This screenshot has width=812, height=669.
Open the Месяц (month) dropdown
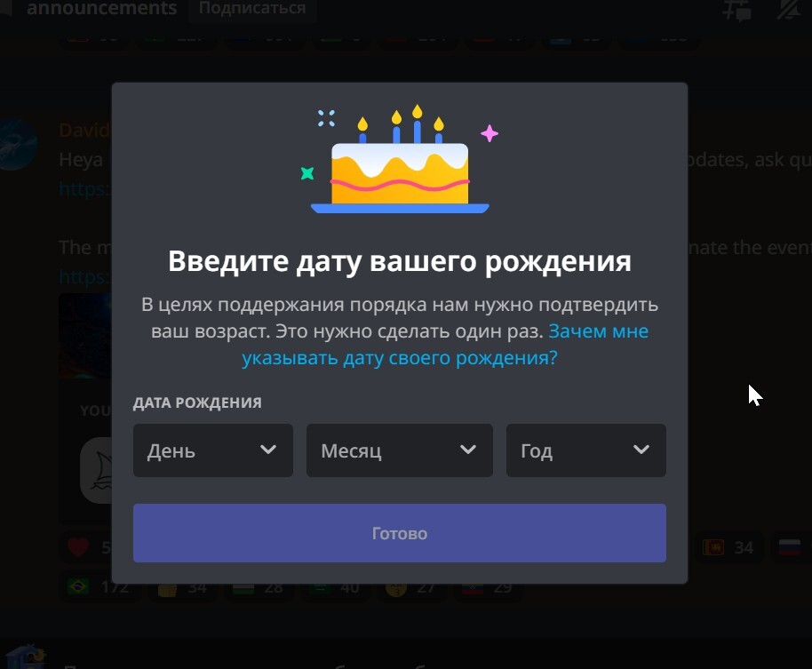coord(399,450)
